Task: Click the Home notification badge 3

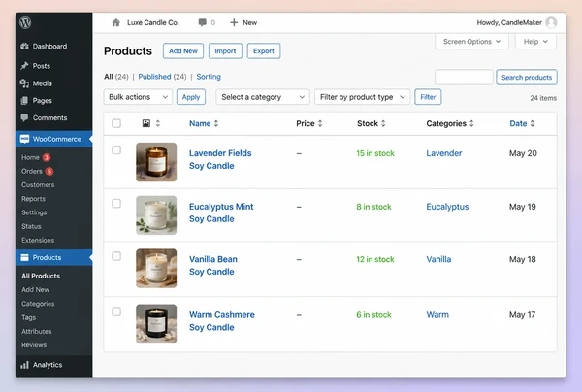Action: coord(47,157)
